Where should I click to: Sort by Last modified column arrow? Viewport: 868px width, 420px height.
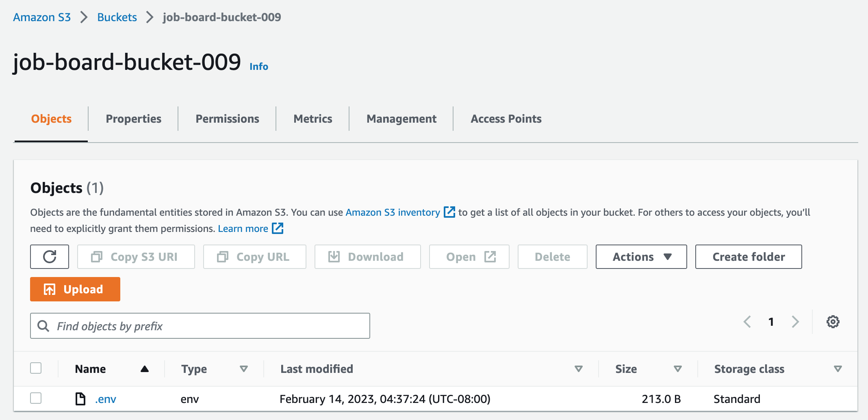click(579, 369)
